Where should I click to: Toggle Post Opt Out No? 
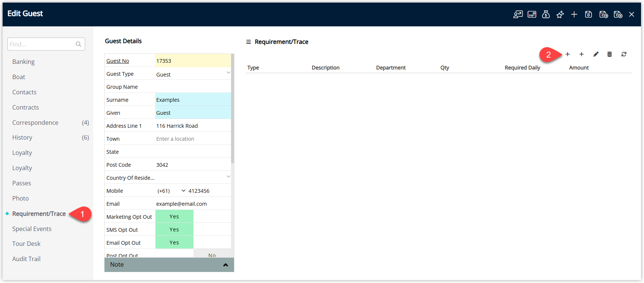coord(212,254)
